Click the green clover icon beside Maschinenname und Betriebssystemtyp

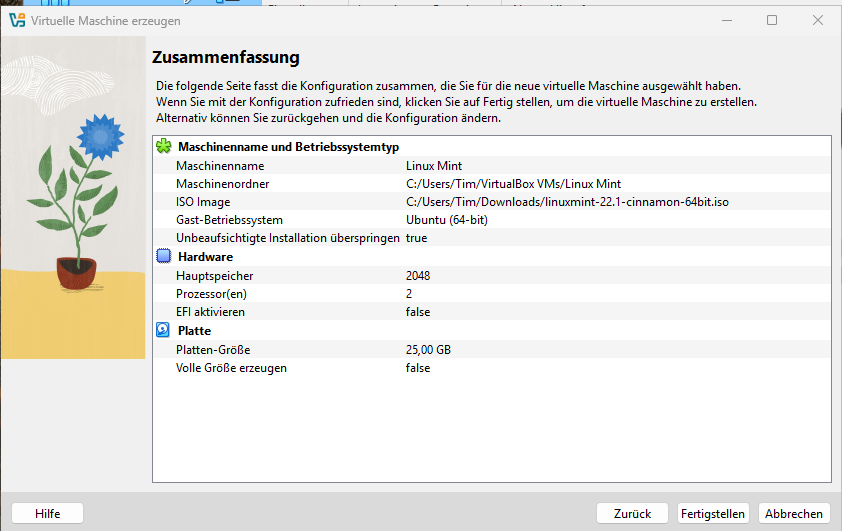(x=163, y=146)
